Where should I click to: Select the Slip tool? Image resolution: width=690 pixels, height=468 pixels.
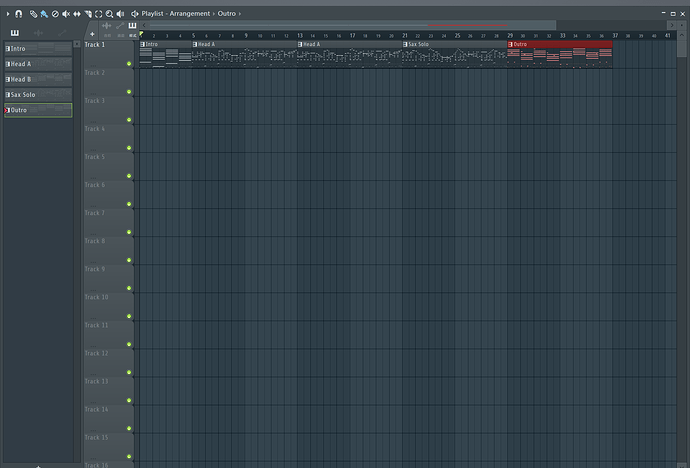[x=77, y=14]
